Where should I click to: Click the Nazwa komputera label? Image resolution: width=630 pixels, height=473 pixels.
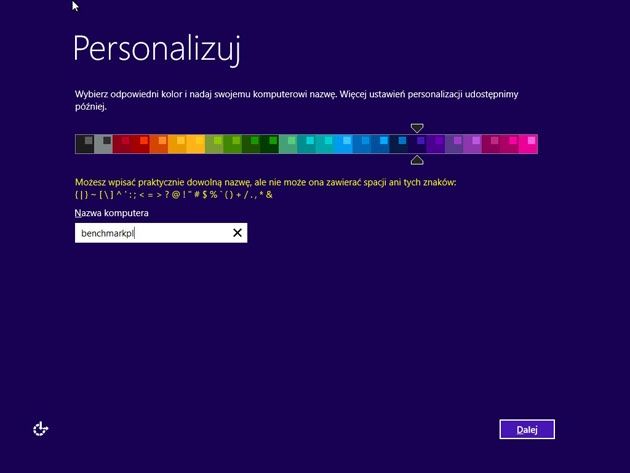(111, 213)
